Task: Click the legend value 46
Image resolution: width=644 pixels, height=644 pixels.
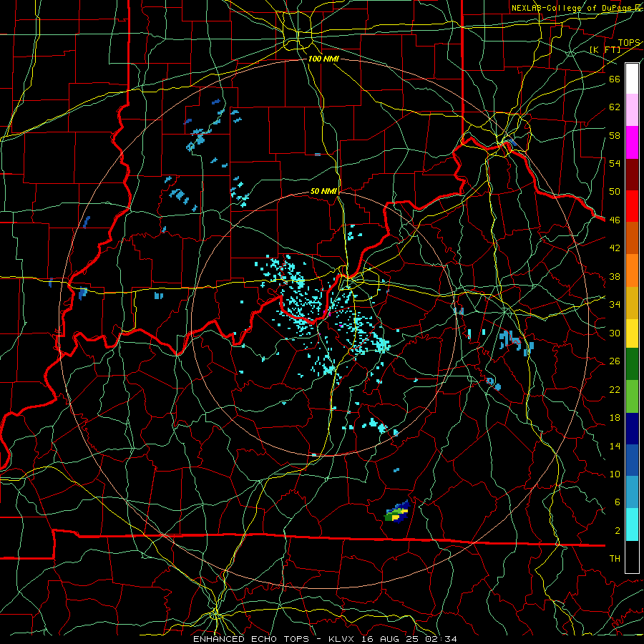Action: click(x=615, y=220)
